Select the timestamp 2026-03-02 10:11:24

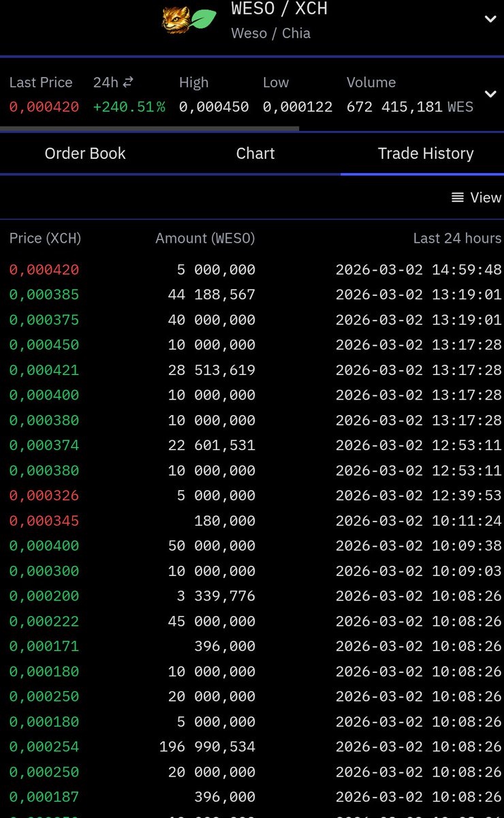(x=418, y=521)
